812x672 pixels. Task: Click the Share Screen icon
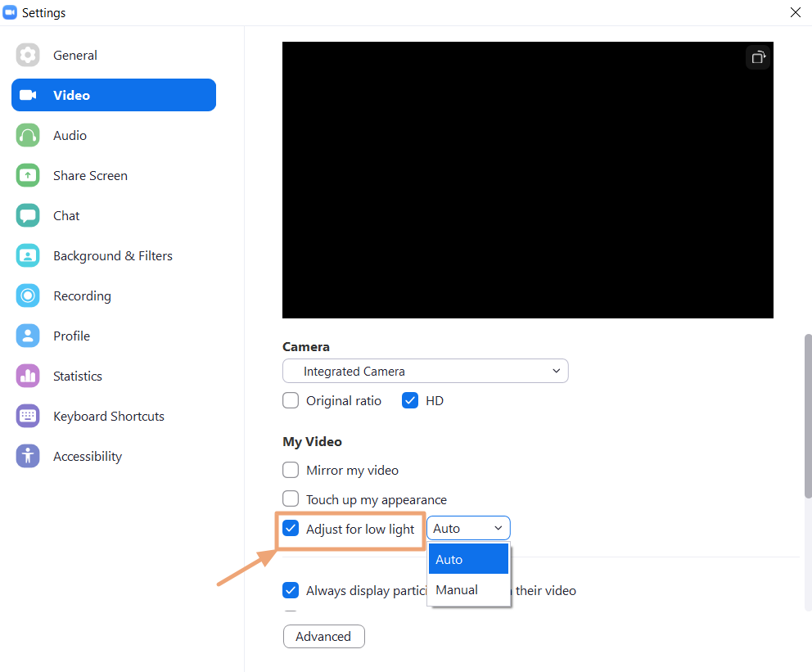coord(27,175)
